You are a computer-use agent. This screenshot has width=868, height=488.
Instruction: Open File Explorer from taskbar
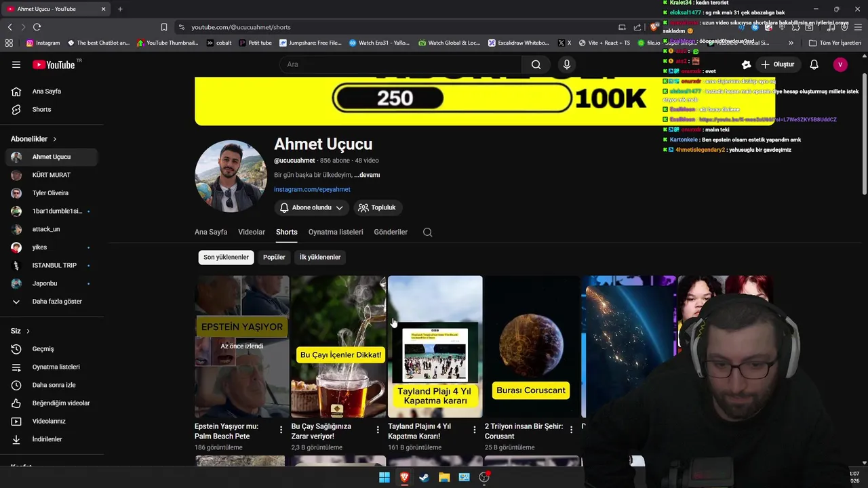pos(444,477)
